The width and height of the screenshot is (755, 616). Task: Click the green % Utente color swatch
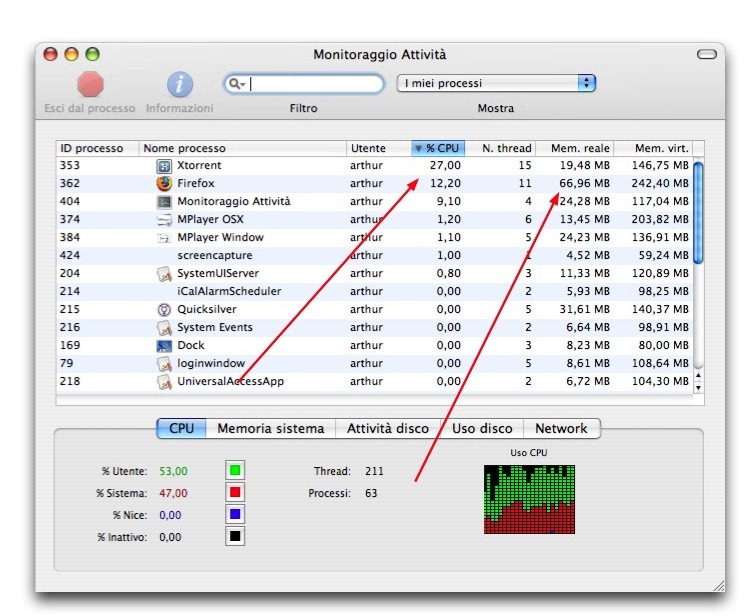(235, 470)
